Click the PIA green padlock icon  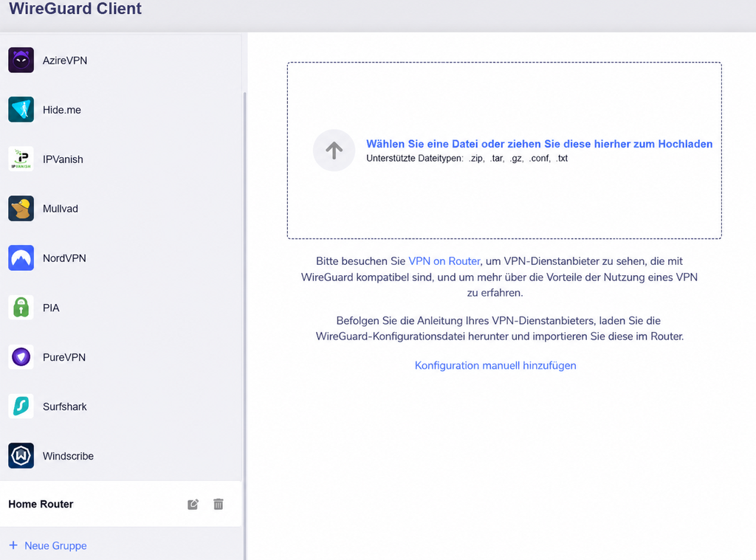(21, 308)
